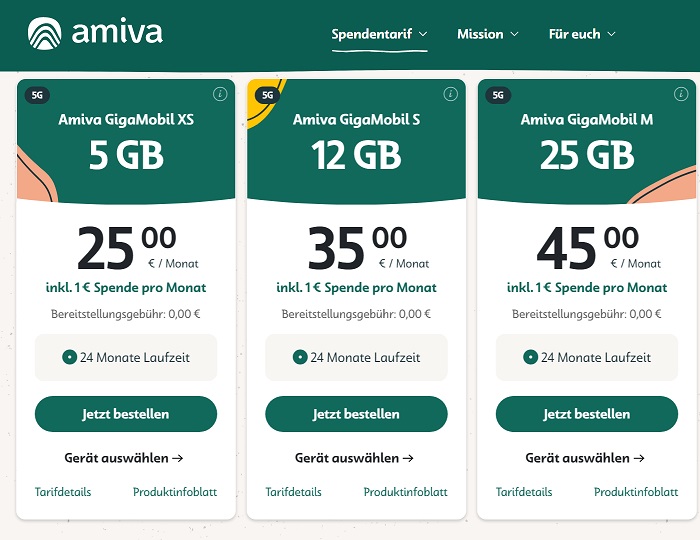Click 5G badge on GigaMobil M card
700x540 pixels.
498,95
